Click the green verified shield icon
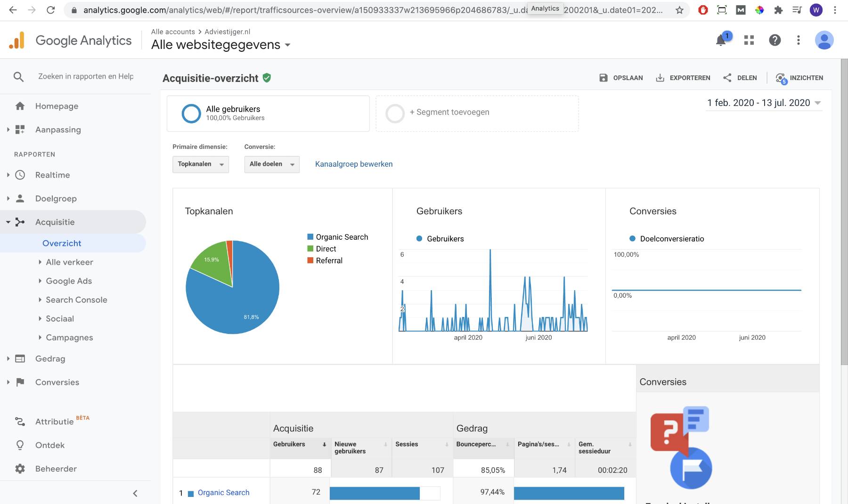Image resolution: width=848 pixels, height=504 pixels. pos(267,78)
